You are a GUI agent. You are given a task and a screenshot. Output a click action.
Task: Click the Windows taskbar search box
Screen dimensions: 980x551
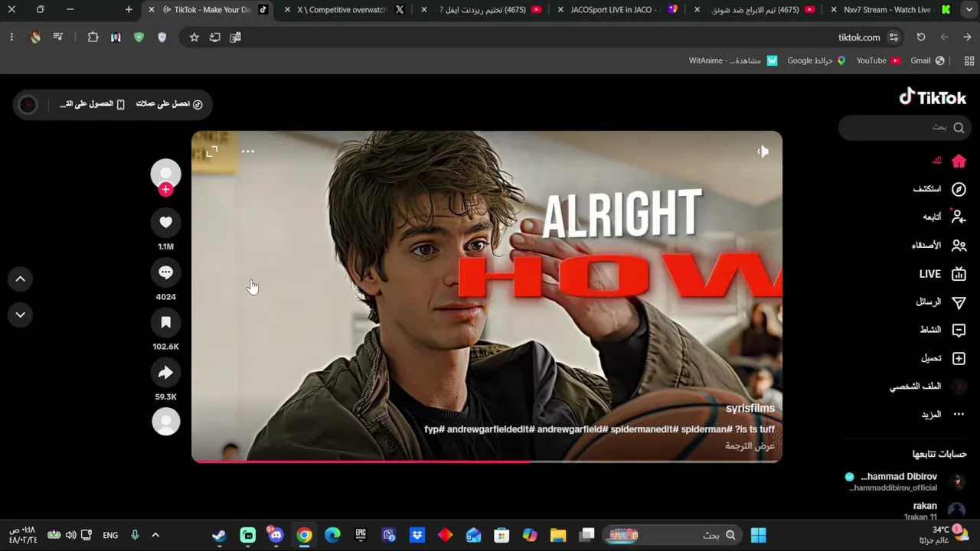pyautogui.click(x=672, y=535)
